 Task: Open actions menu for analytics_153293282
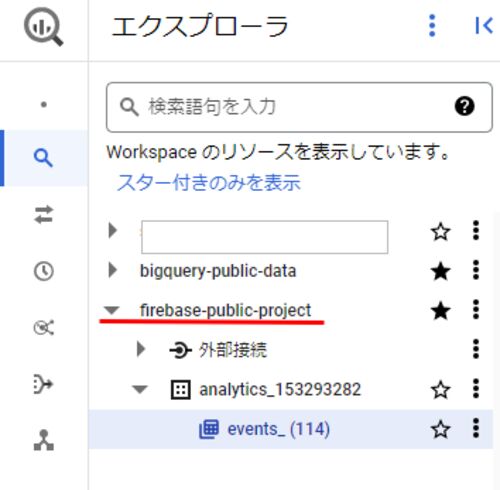click(476, 388)
